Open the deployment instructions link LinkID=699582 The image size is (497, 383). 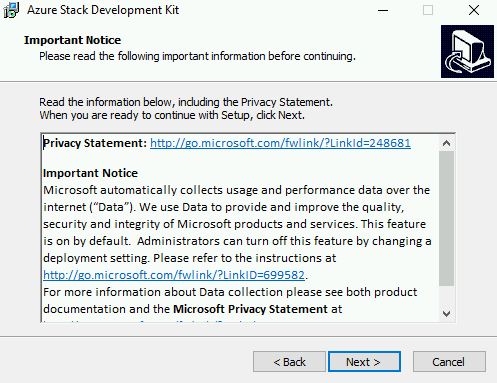(174, 275)
